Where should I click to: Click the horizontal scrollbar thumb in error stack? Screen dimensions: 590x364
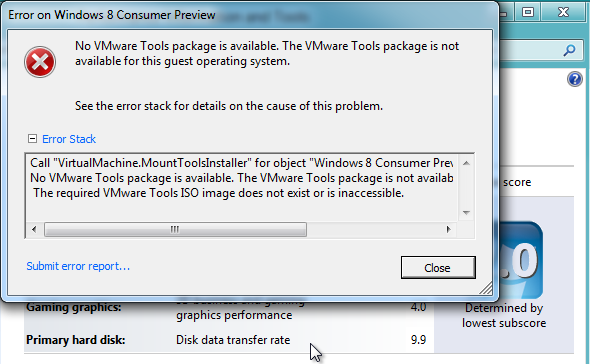click(x=175, y=229)
